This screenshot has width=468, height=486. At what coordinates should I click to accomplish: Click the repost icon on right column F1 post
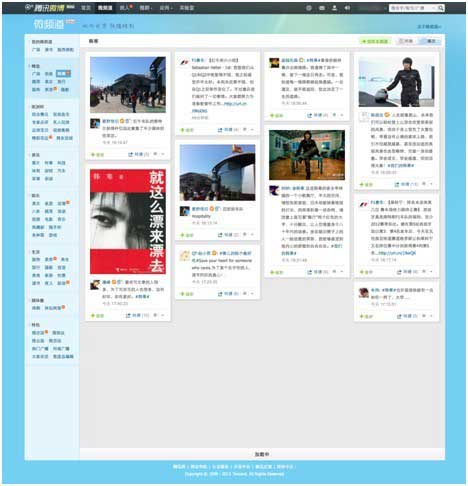pyautogui.click(x=399, y=272)
